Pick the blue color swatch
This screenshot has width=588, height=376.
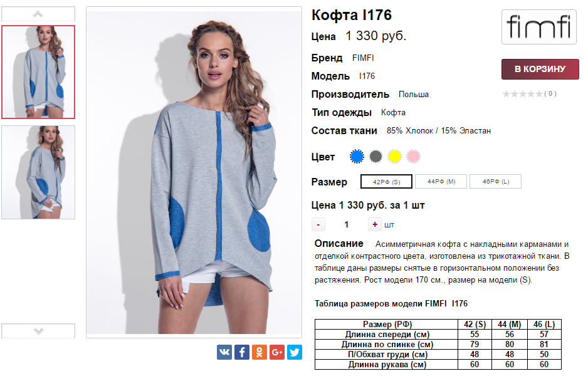(x=357, y=156)
